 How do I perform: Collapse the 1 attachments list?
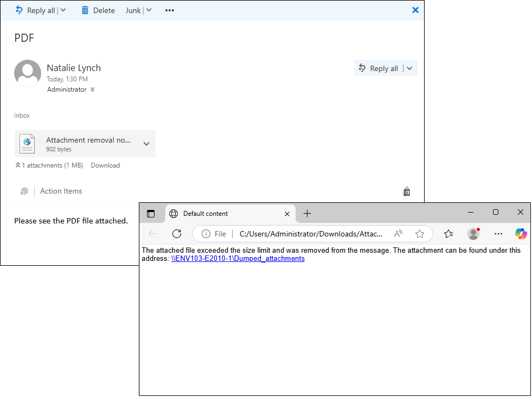click(x=17, y=165)
